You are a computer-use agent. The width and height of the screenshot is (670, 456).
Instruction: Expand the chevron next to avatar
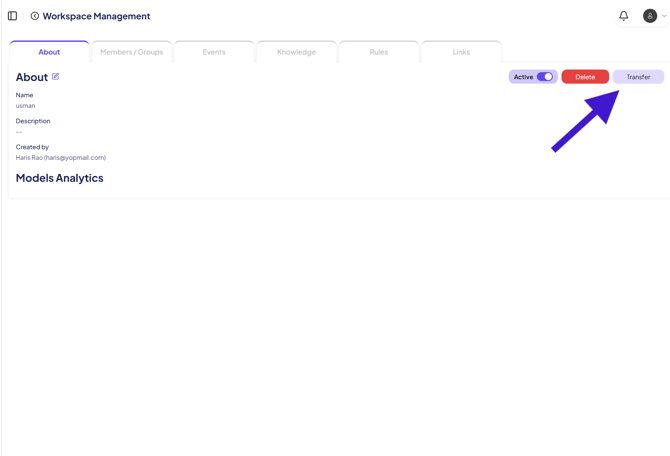point(664,16)
